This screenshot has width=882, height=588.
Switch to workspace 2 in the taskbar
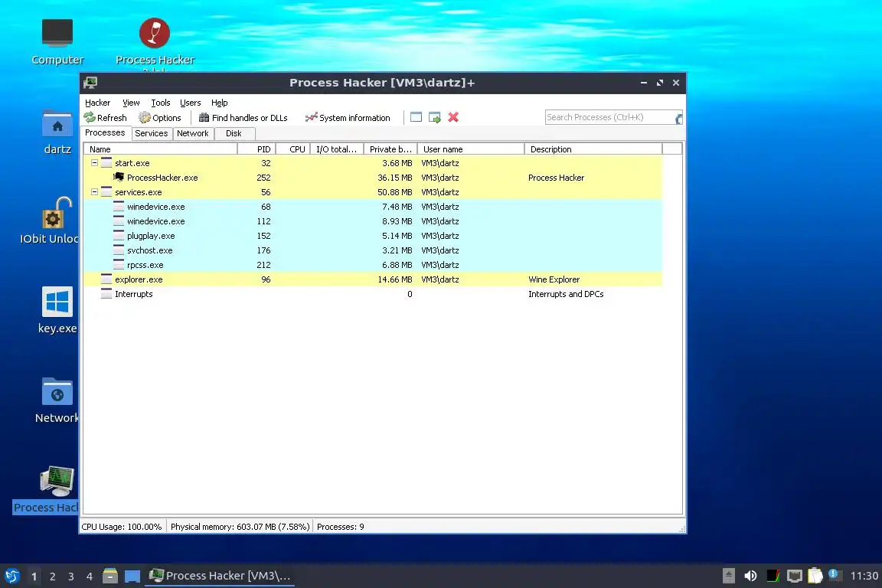52,577
